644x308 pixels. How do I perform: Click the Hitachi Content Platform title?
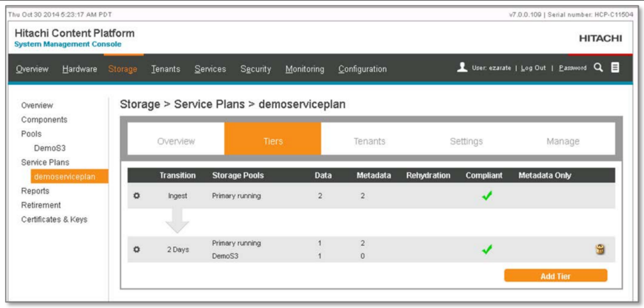pyautogui.click(x=74, y=33)
